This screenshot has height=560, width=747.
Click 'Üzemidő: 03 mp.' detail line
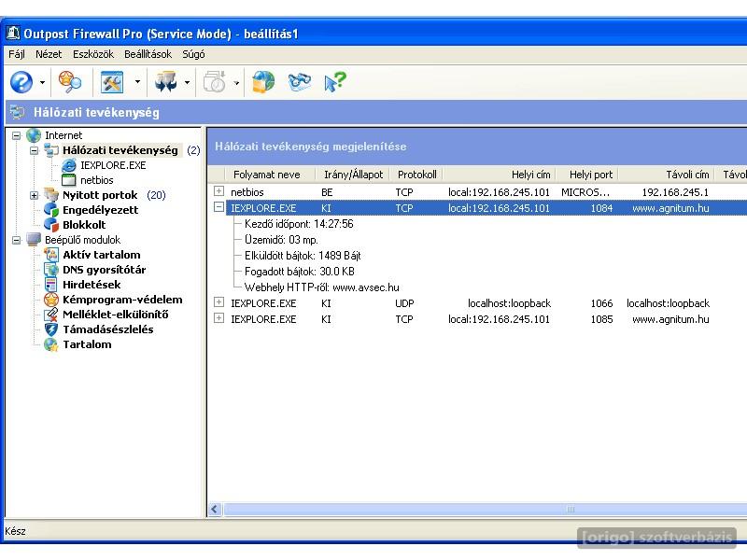pos(281,240)
